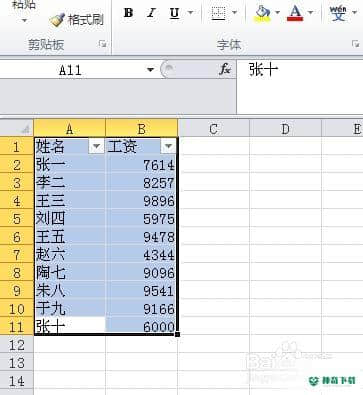
Task: Open fill color dropdown arrow
Action: coord(278,13)
